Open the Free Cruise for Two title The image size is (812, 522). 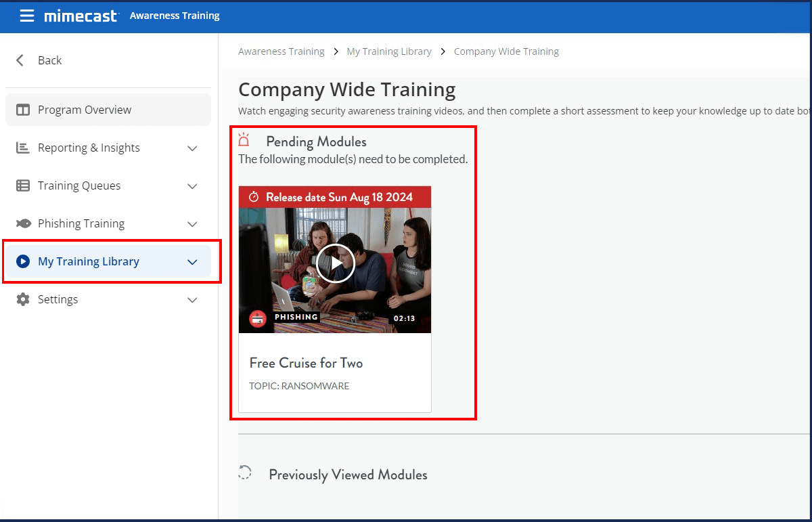tap(306, 363)
